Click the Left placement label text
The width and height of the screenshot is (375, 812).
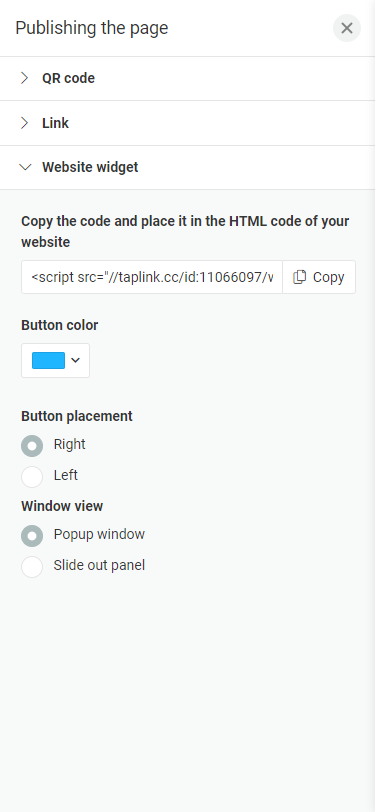[65, 475]
